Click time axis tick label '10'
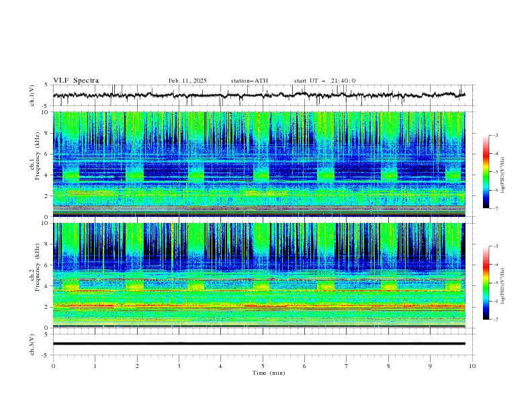The height and width of the screenshot is (411, 532). (x=472, y=366)
